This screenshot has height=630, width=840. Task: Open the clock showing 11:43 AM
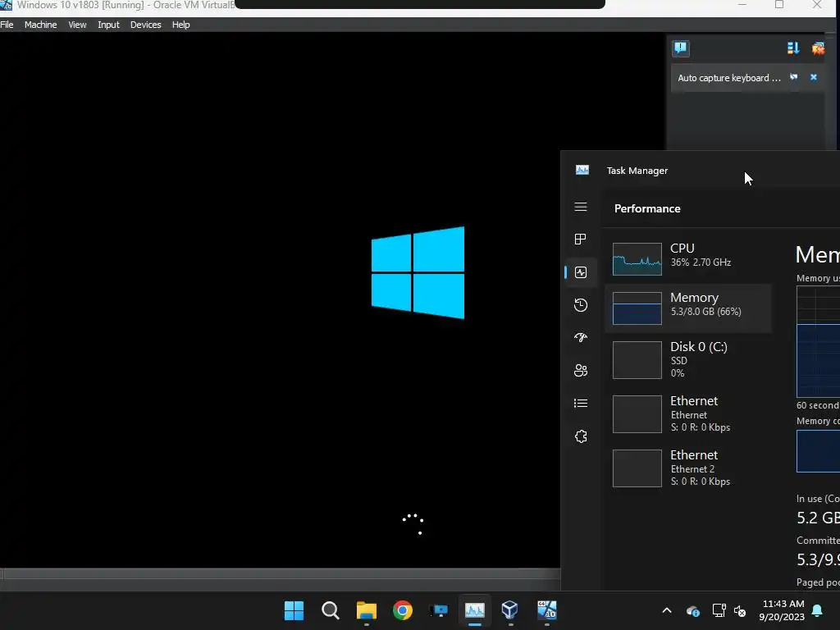(782, 610)
